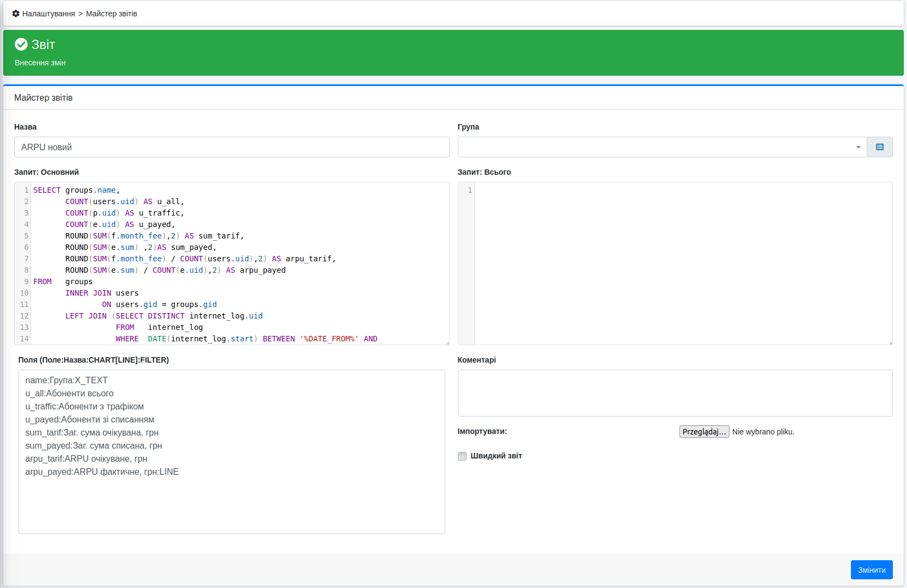This screenshot has height=588, width=907.
Task: Click the SELECT keyword on line 1
Action: [x=47, y=190]
